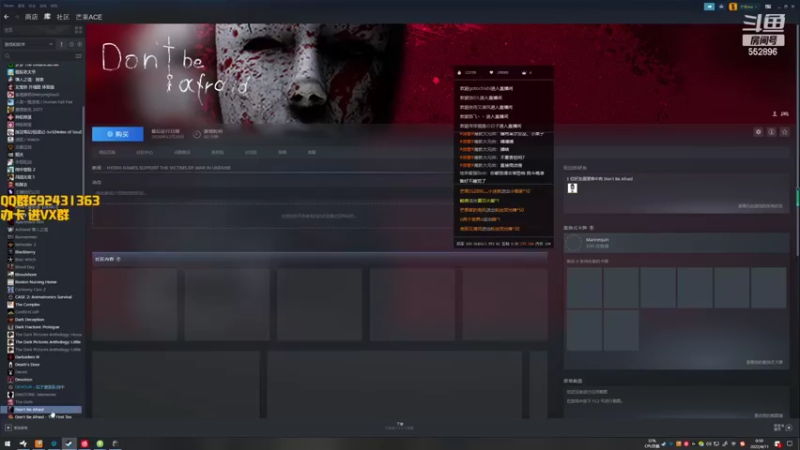800x450 pixels.
Task: Click the help icon beside 社区内容 header
Action: (x=119, y=259)
